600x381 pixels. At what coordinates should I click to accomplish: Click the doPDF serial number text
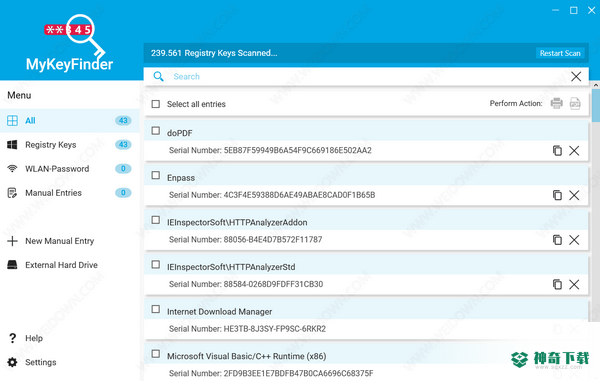click(270, 150)
